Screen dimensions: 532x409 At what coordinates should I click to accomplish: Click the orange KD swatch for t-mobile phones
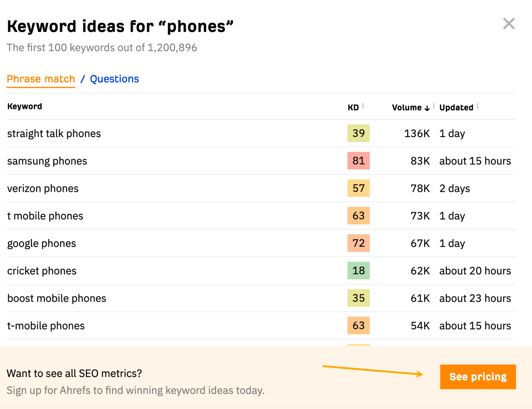click(x=358, y=325)
